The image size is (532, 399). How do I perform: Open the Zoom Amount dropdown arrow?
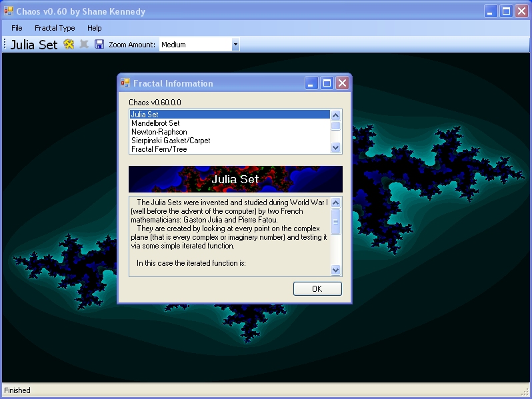[x=235, y=45]
